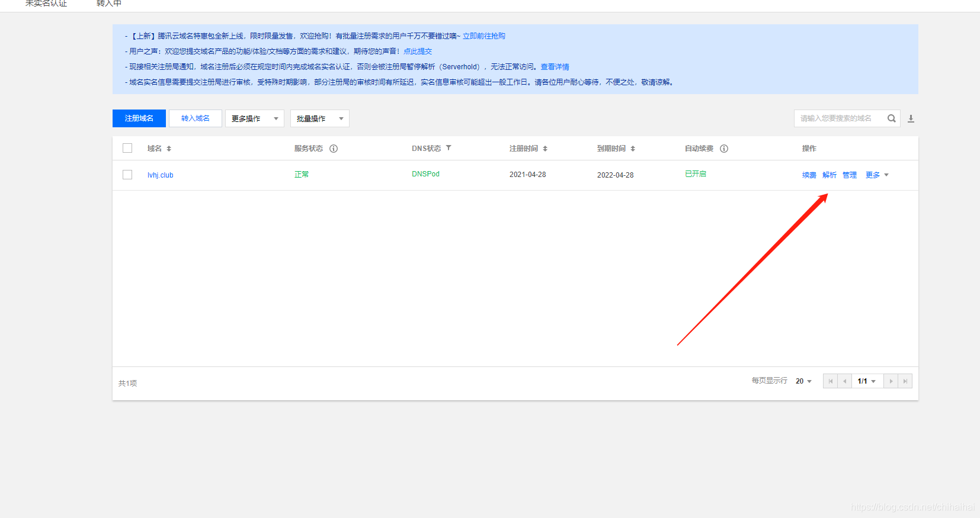The width and height of the screenshot is (980, 518).
Task: Click the 正常 service status
Action: pos(302,175)
